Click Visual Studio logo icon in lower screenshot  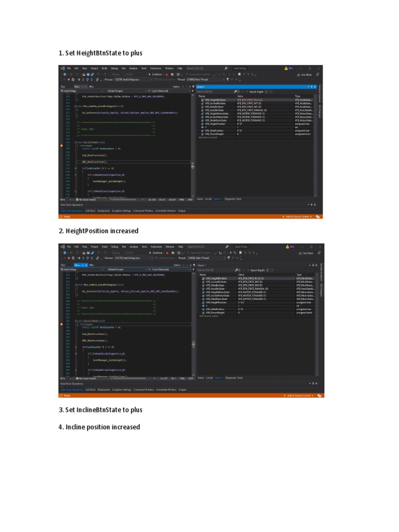click(62, 247)
